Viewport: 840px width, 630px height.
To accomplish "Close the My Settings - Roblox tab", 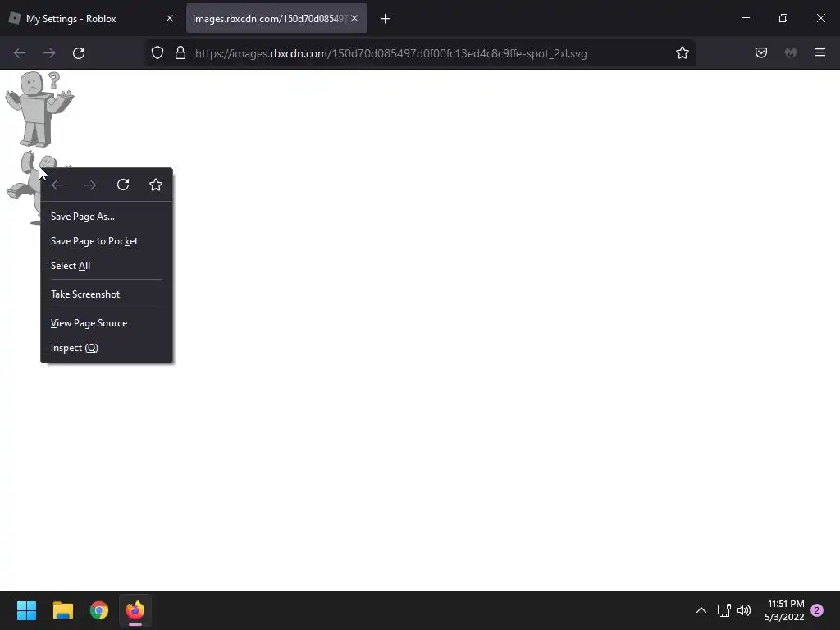I will coord(170,18).
